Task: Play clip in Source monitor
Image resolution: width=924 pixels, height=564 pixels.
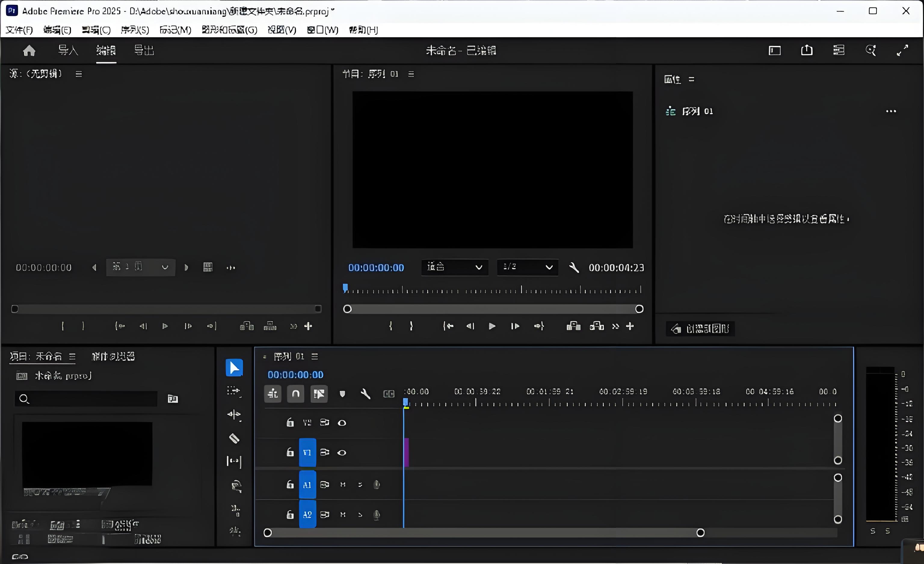Action: 165,326
